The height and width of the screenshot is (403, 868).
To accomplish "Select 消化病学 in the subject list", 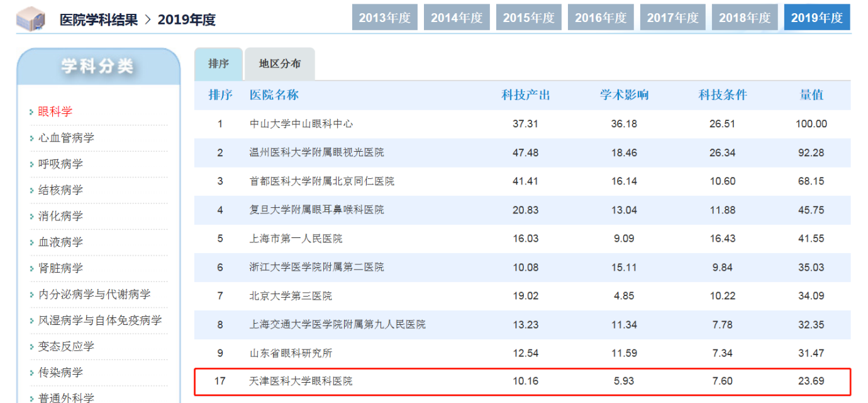I will (x=60, y=216).
